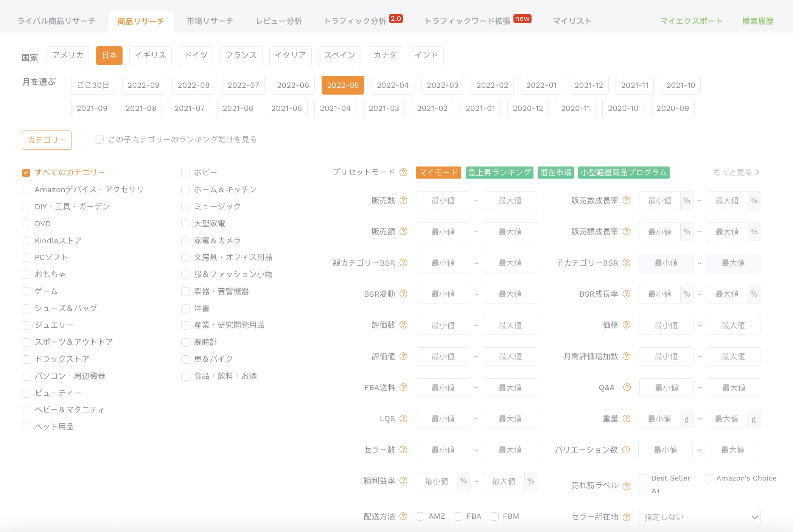This screenshot has height=532, width=793.
Task: Select FBA shipping method checkbox
Action: [x=458, y=516]
